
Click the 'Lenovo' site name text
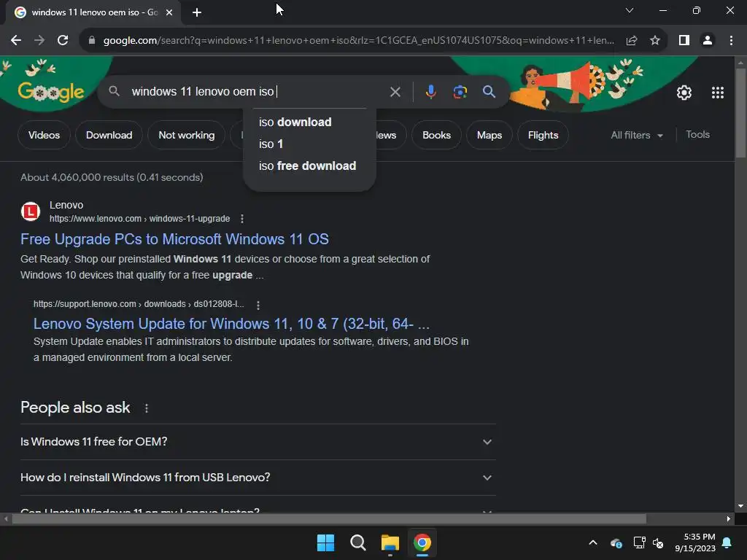(66, 205)
